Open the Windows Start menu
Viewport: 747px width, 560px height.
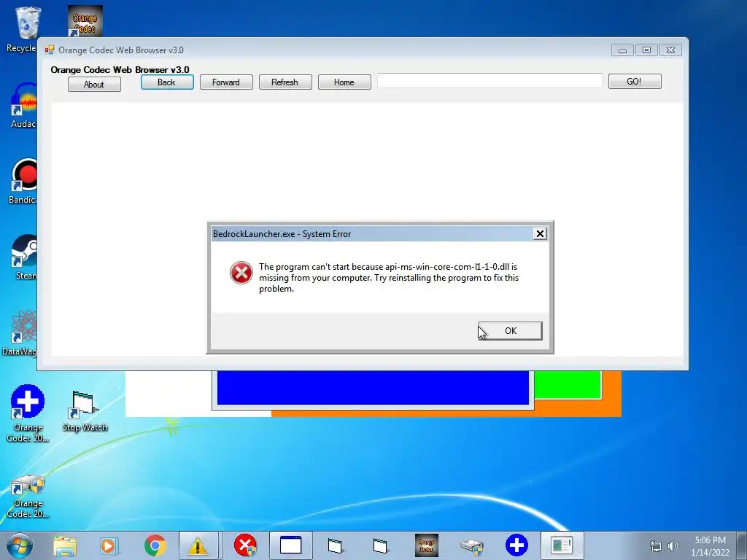20,545
